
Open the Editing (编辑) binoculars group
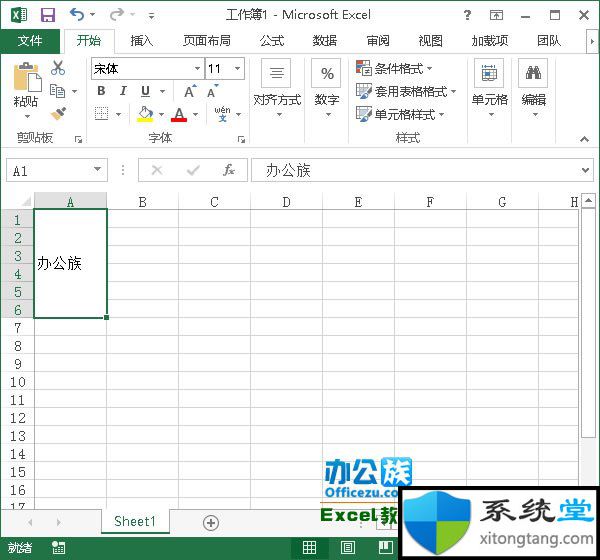[x=533, y=88]
